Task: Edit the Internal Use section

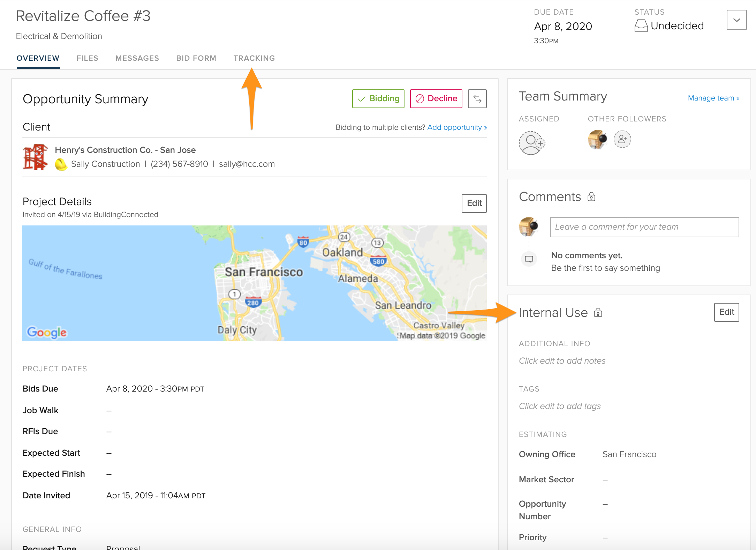Action: 726,312
